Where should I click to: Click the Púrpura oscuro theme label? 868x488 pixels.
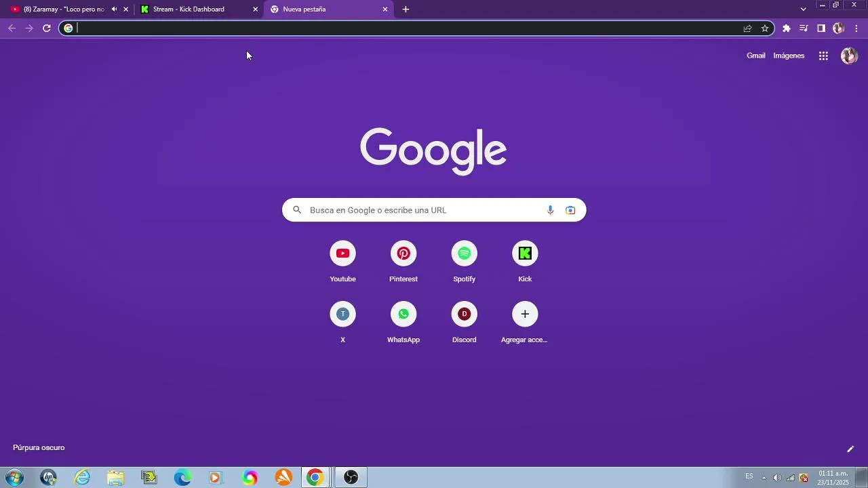coord(39,447)
